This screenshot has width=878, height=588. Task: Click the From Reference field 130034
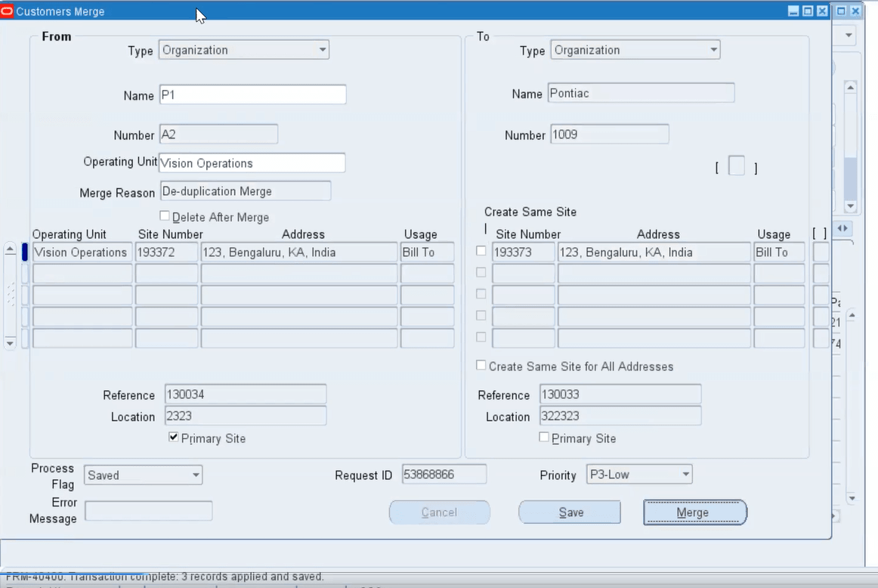(246, 395)
